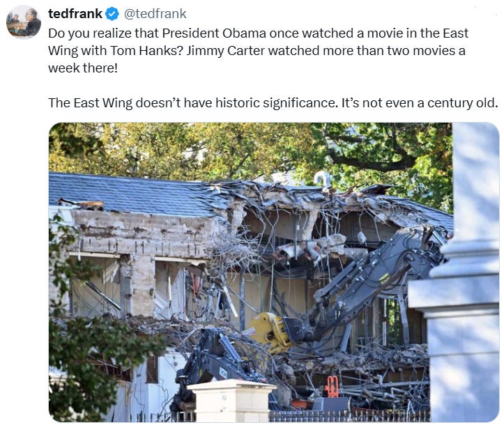
Task: Click the tedfrank profile avatar
Action: (x=24, y=22)
